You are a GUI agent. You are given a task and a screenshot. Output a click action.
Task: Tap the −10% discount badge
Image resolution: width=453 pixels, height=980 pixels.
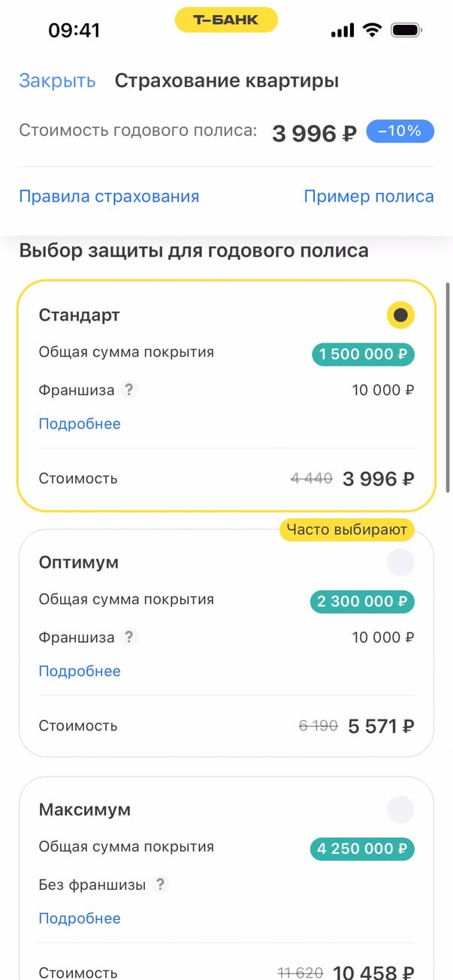(x=400, y=131)
